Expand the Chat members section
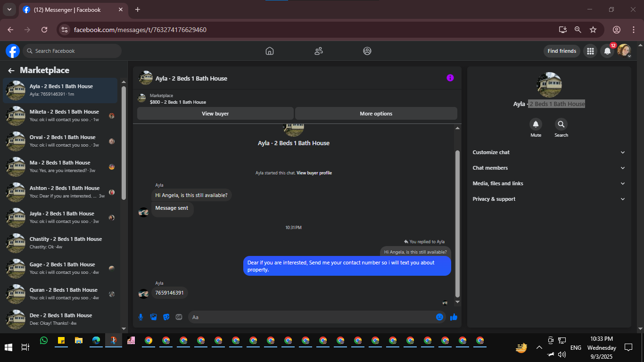 click(549, 168)
